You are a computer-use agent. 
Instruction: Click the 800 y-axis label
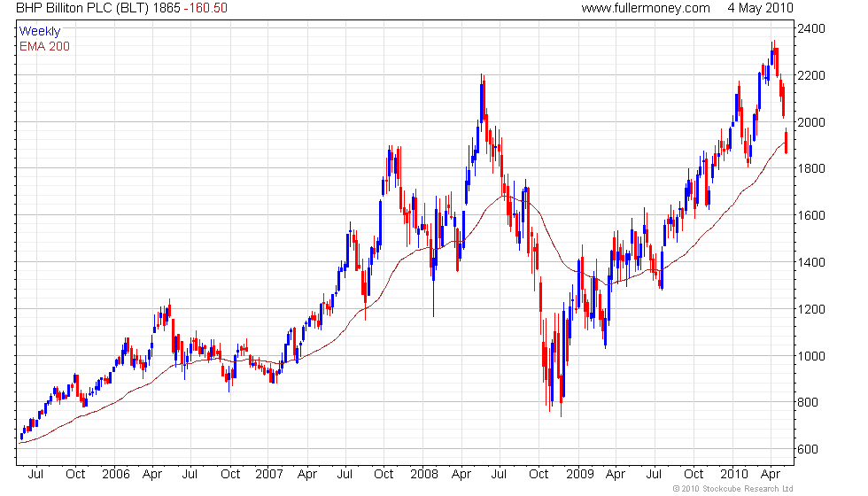coord(808,402)
